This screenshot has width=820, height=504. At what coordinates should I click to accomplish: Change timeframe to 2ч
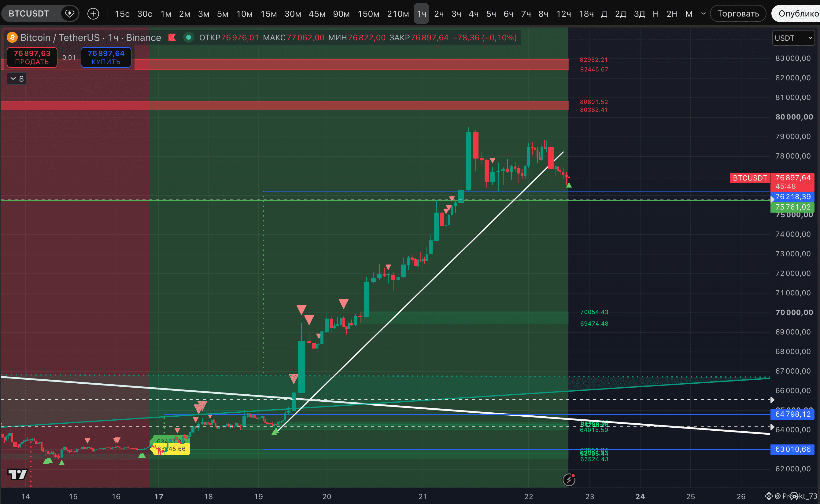point(439,14)
